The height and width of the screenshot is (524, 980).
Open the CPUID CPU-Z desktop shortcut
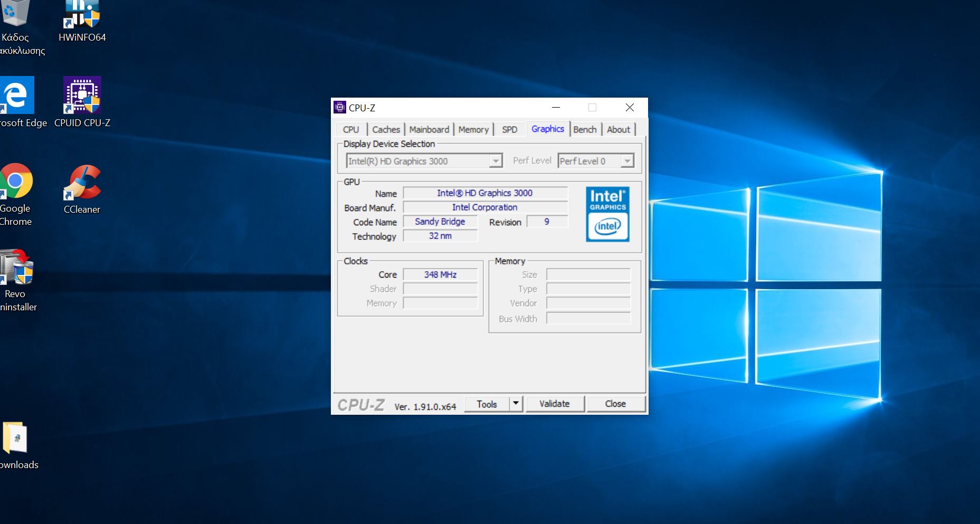82,102
